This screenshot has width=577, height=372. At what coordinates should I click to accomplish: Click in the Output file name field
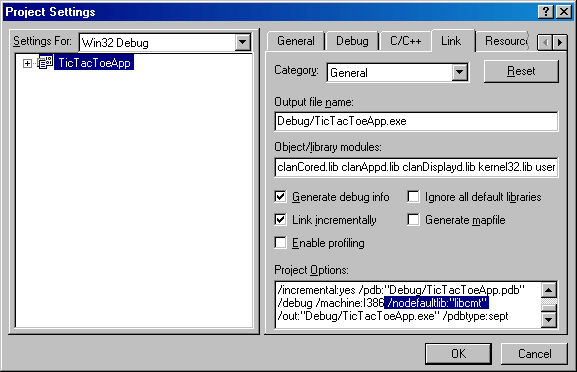point(416,121)
